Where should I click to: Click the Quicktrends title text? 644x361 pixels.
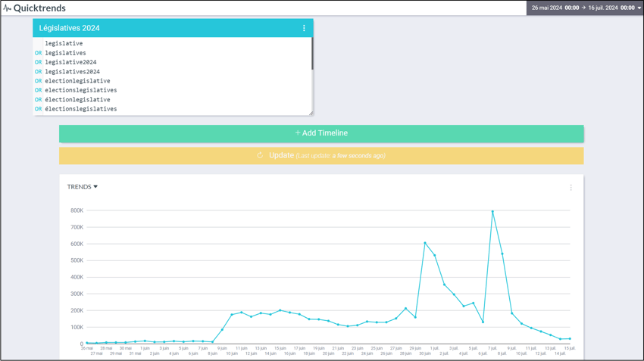point(39,8)
